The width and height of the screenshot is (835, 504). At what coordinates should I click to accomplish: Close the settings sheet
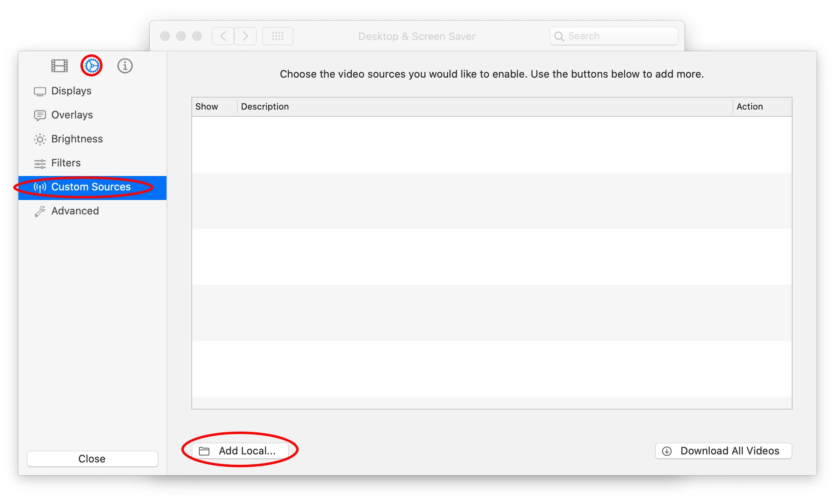(92, 459)
